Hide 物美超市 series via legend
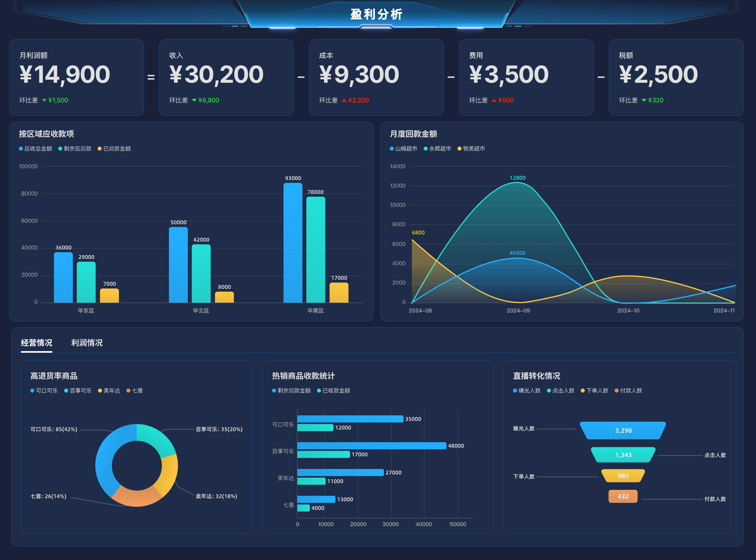Screen dimensions: 756x560 (x=471, y=149)
